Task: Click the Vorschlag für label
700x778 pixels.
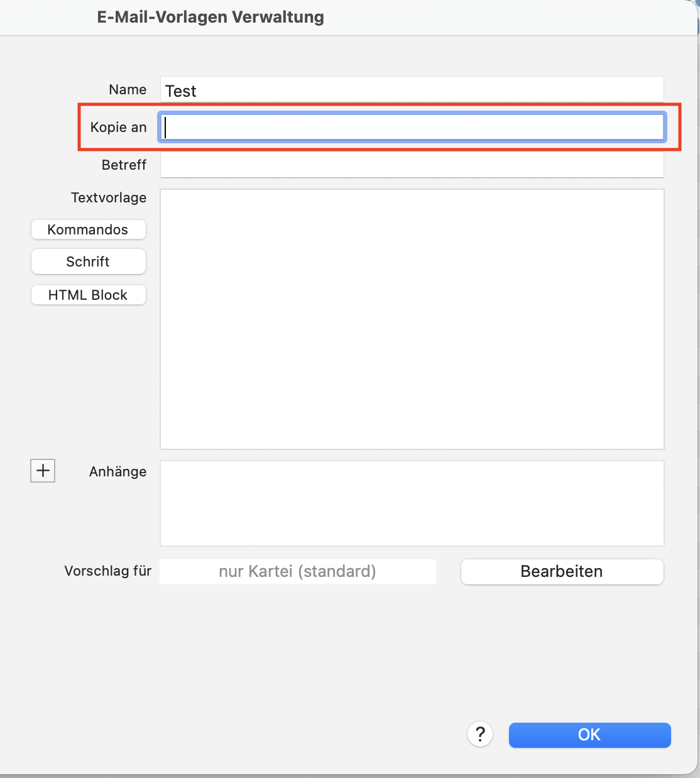Action: (x=108, y=571)
